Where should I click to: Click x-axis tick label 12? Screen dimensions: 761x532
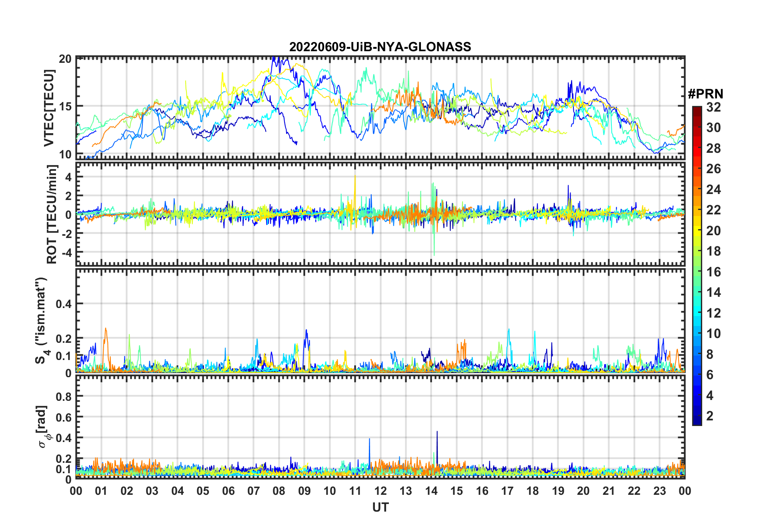380,491
